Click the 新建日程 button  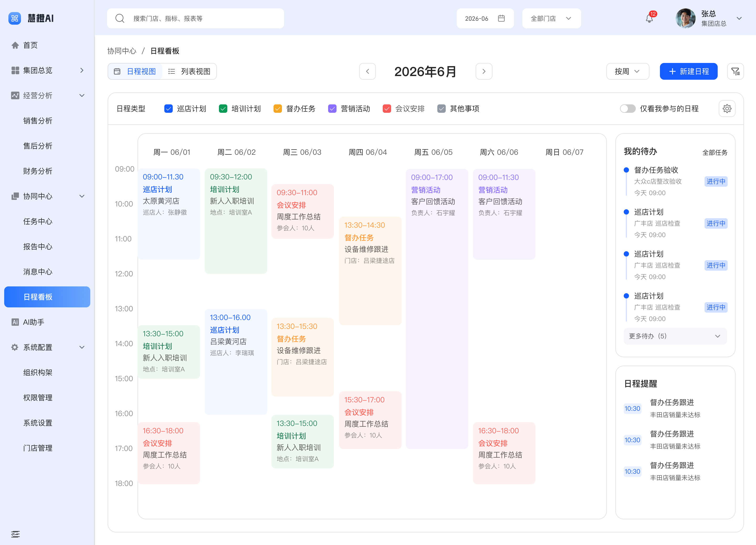(688, 71)
